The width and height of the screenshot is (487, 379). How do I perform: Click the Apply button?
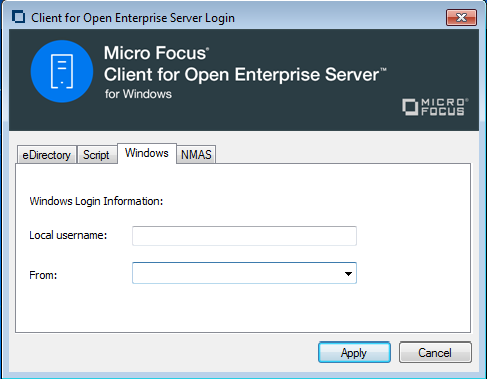[354, 352]
